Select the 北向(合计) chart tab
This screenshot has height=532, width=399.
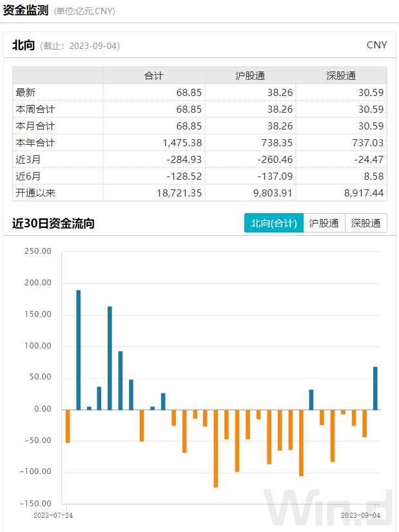point(273,223)
